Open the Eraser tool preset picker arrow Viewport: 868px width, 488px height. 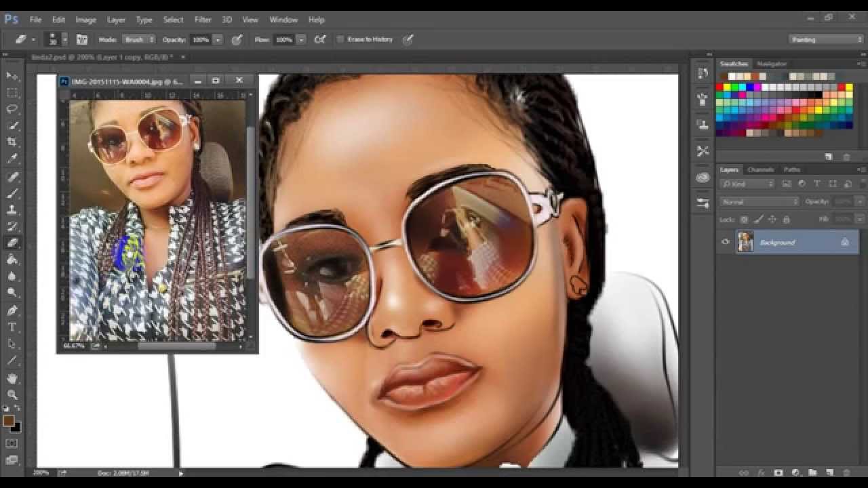[x=33, y=39]
